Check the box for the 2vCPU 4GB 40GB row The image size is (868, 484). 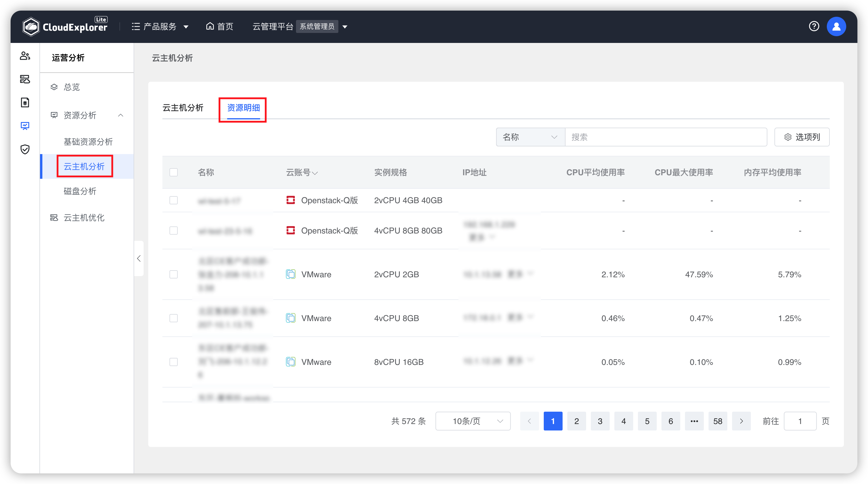(x=174, y=200)
